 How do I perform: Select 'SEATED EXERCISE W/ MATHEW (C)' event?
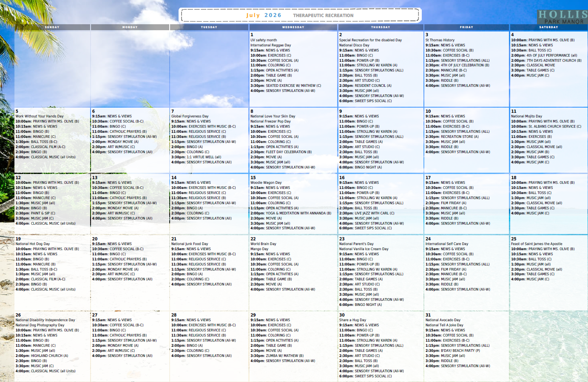click(x=286, y=86)
